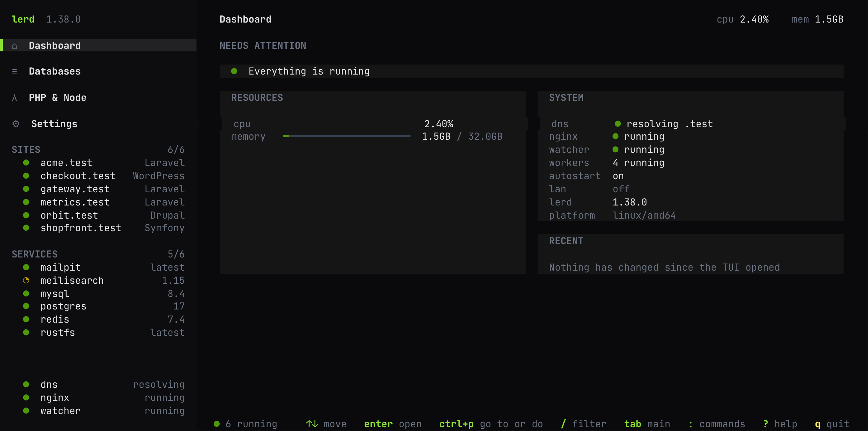Image resolution: width=868 pixels, height=431 pixels.
Task: Select the rustfs service
Action: (98, 332)
